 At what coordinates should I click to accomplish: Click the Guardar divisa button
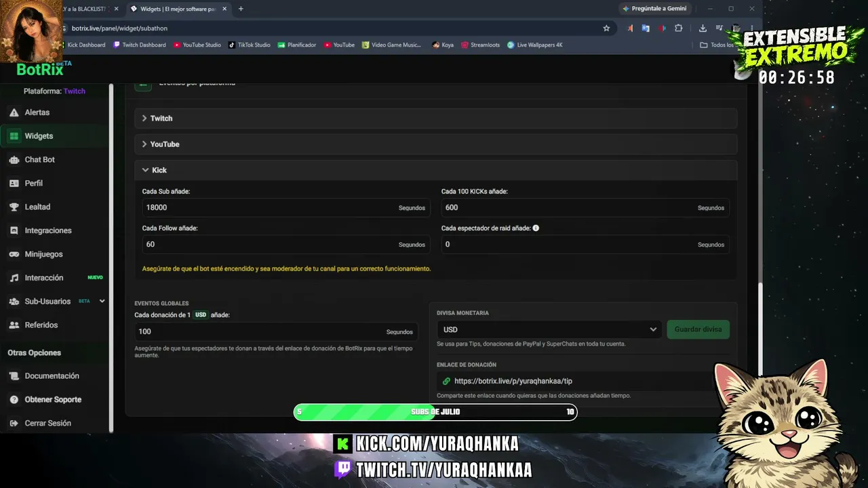tap(698, 329)
